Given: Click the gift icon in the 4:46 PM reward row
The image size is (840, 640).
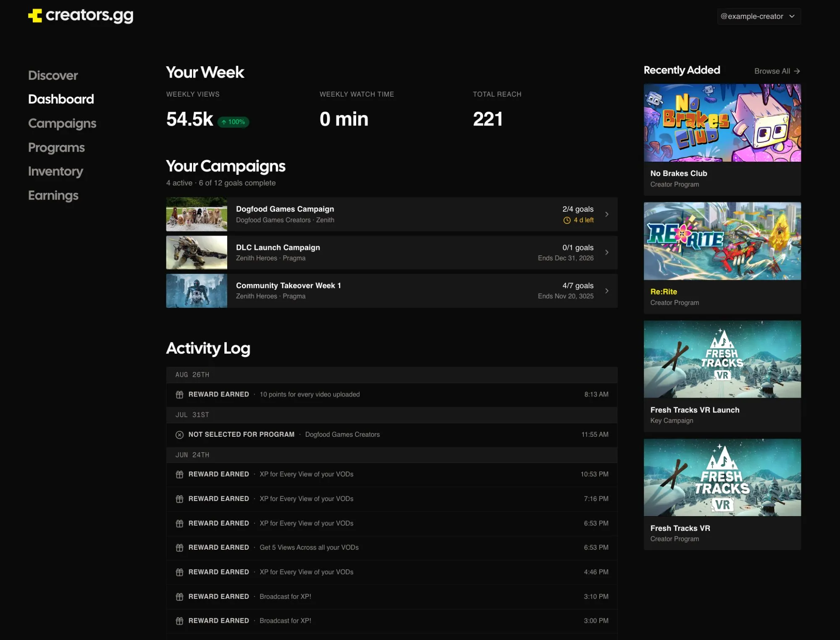Looking at the screenshot, I should pyautogui.click(x=179, y=572).
